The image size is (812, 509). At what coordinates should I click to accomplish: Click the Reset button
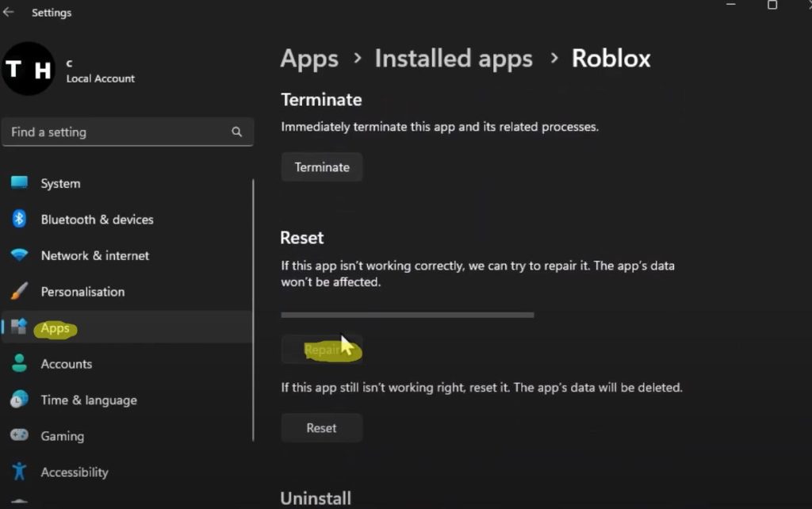[x=322, y=428]
